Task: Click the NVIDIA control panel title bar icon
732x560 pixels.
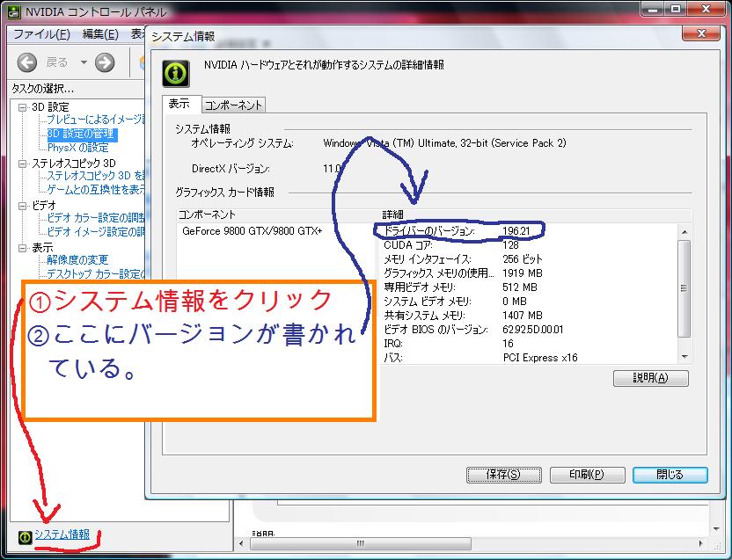Action: pyautogui.click(x=14, y=11)
